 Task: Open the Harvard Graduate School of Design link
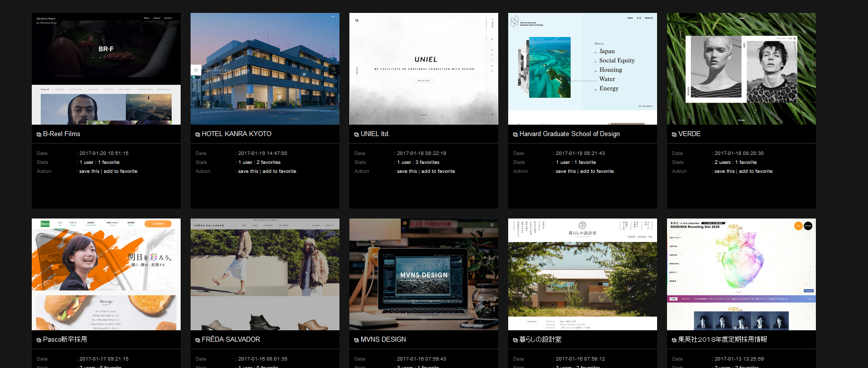pyautogui.click(x=570, y=134)
